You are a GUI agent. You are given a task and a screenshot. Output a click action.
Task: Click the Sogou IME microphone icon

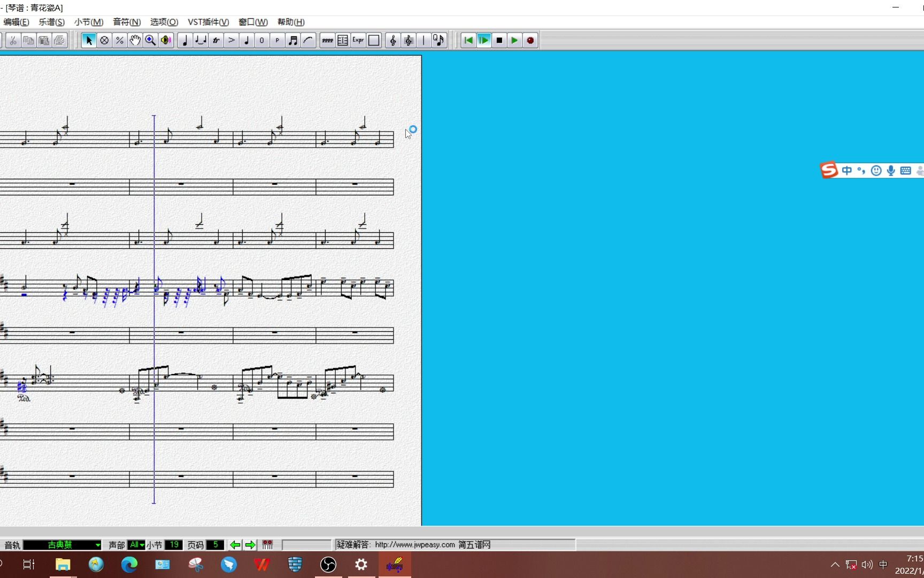[x=891, y=171]
